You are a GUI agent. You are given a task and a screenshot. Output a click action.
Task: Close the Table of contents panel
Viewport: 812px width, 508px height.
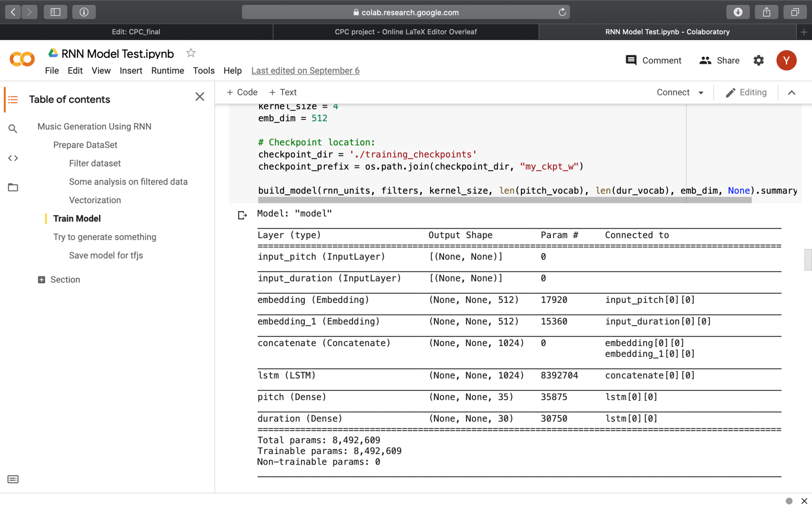click(200, 97)
